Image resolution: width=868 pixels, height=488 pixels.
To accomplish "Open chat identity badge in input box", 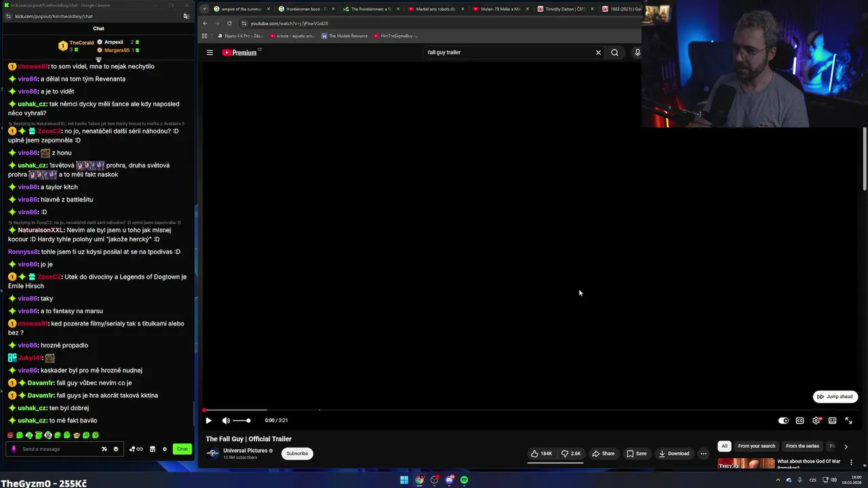I will click(x=14, y=449).
